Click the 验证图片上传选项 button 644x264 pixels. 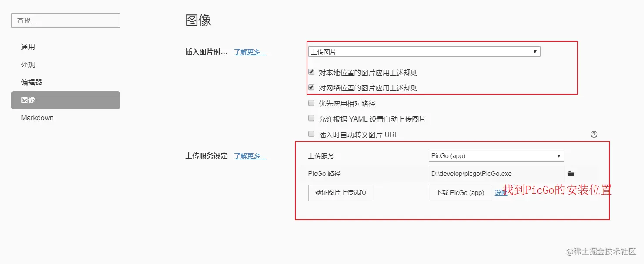point(340,192)
